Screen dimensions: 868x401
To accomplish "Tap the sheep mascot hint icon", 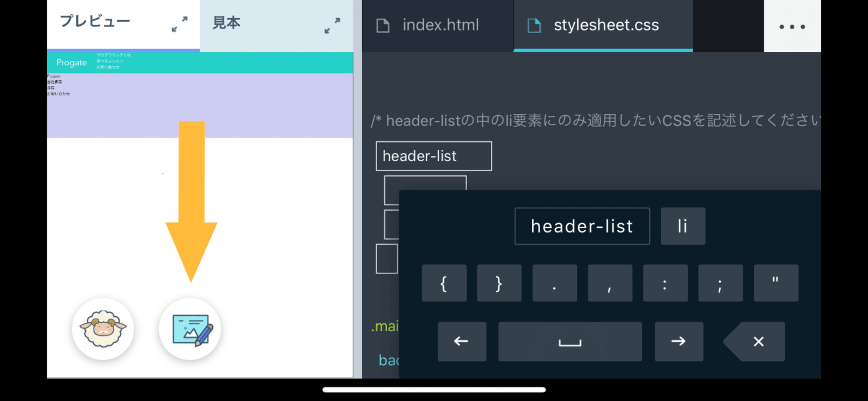I will (x=103, y=329).
